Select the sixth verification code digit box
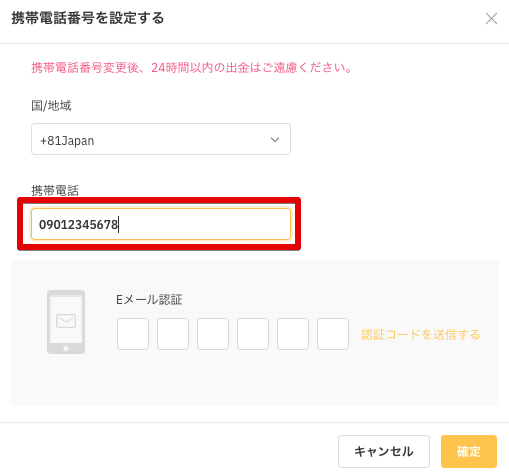This screenshot has height=475, width=509. (x=333, y=334)
